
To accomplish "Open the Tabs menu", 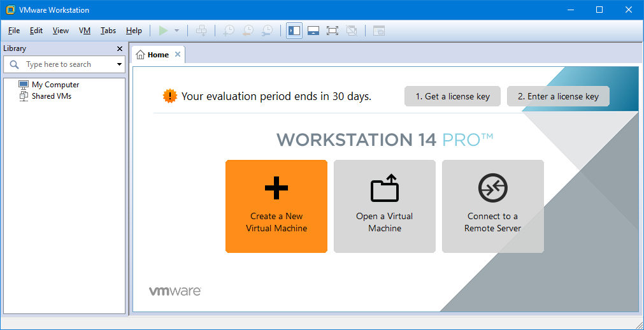I will point(108,31).
